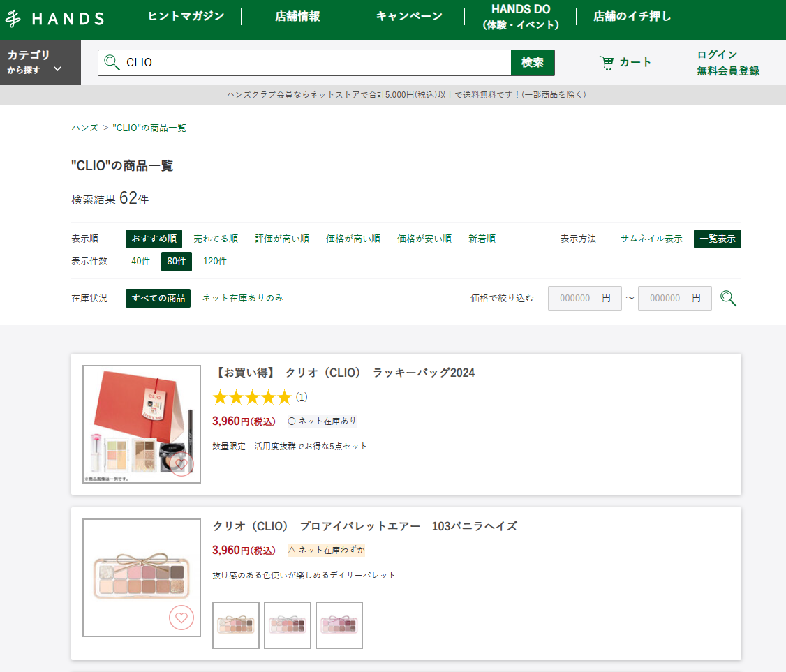Click 抜け感のある色使い description text
Screen dimensions: 786x672
[304, 575]
